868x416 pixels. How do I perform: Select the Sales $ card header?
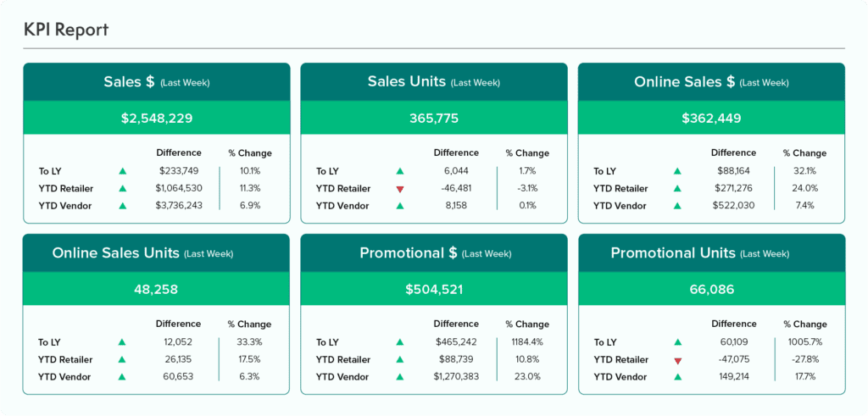tap(157, 82)
